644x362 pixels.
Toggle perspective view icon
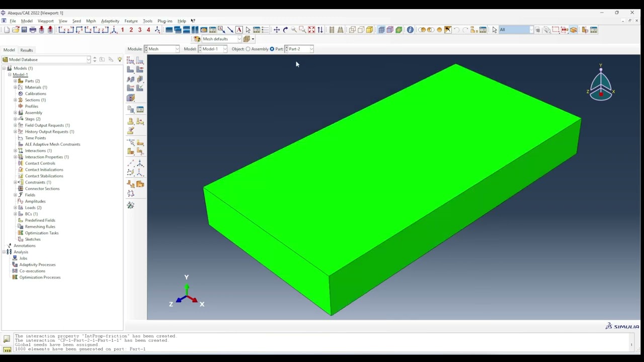340,30
